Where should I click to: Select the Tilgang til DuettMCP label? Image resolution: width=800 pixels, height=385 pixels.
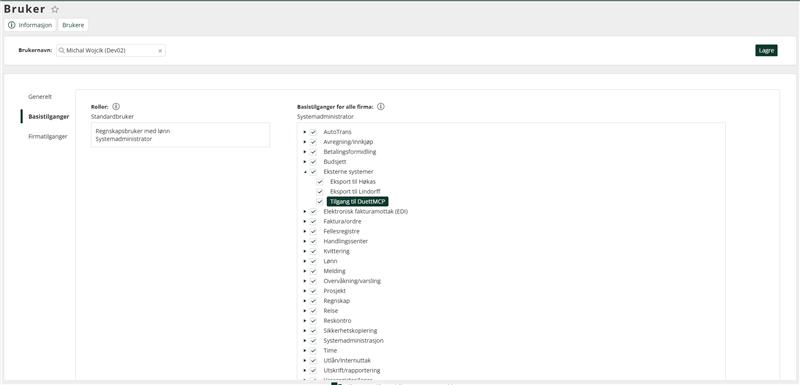pyautogui.click(x=358, y=201)
